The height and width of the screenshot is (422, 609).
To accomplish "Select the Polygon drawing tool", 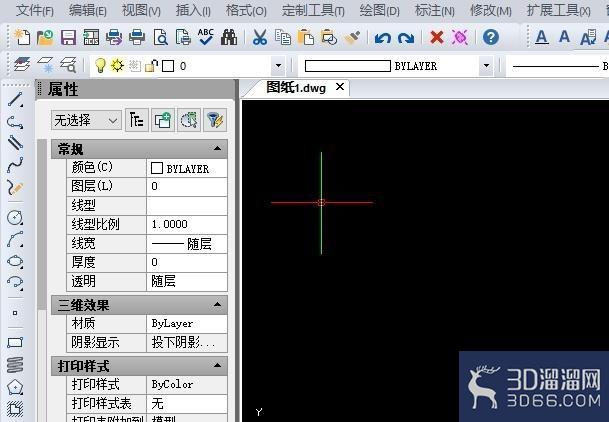I will (15, 386).
